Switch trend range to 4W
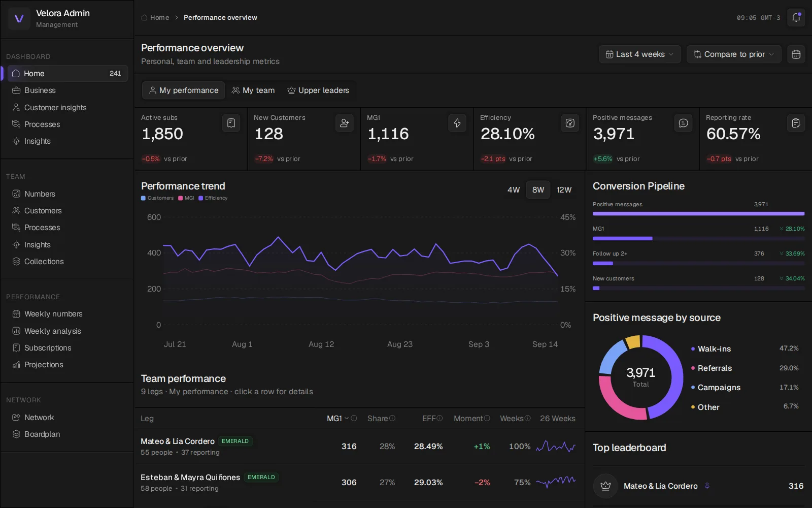Viewport: 812px width, 508px height. 514,189
